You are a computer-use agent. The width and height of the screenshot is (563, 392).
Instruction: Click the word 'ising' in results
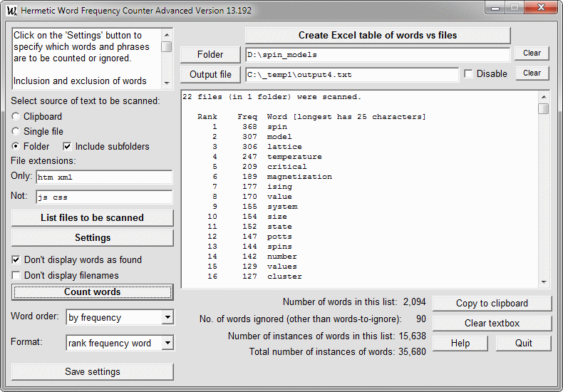279,187
